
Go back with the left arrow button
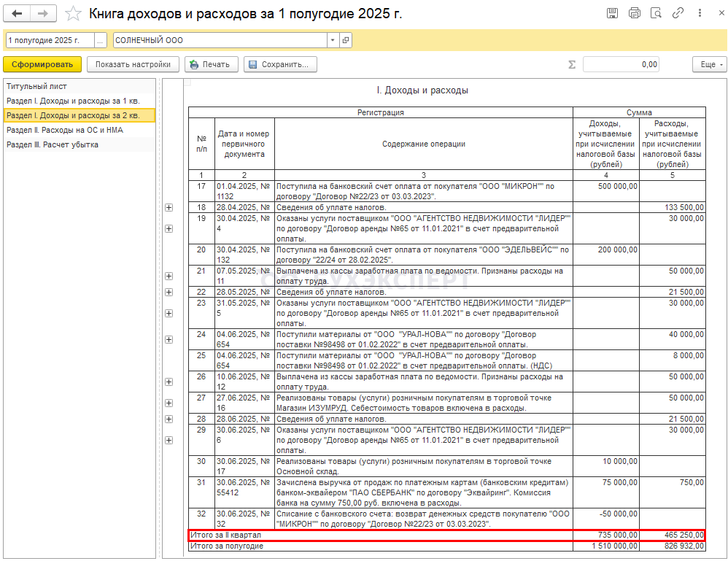[x=18, y=13]
